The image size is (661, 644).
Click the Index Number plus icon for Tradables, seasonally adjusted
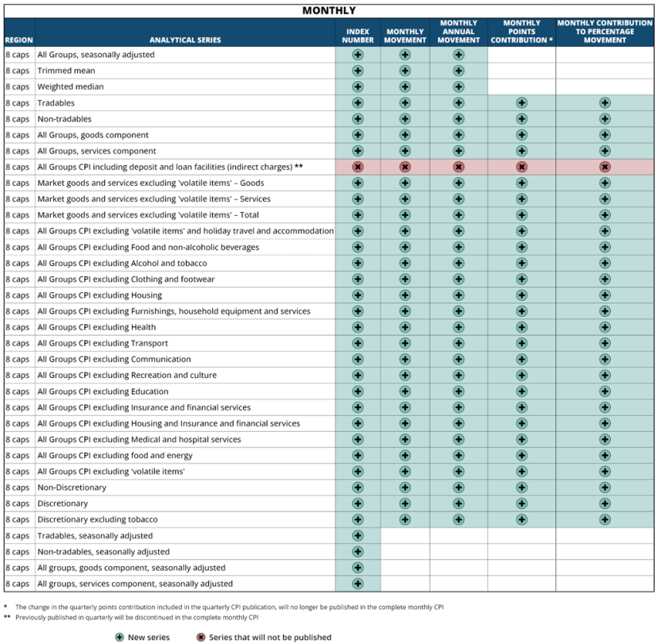coord(358,535)
